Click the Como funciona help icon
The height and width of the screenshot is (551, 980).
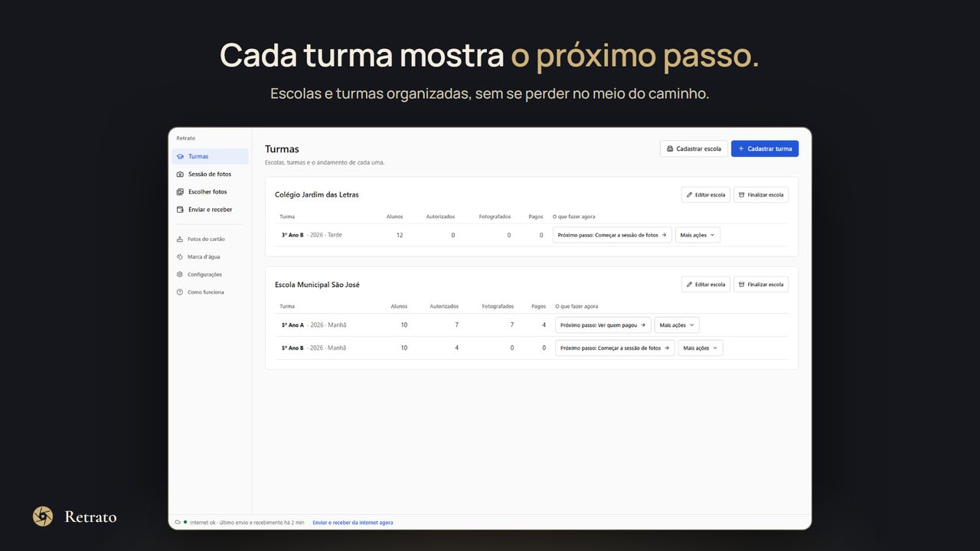point(180,292)
